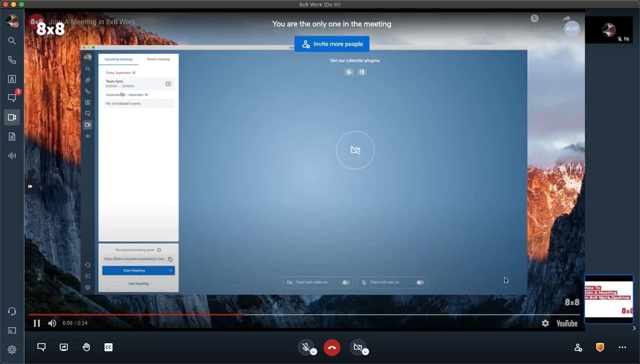Collapse the filmstrip with chevron arrow
The image size is (640, 364).
[x=634, y=329]
